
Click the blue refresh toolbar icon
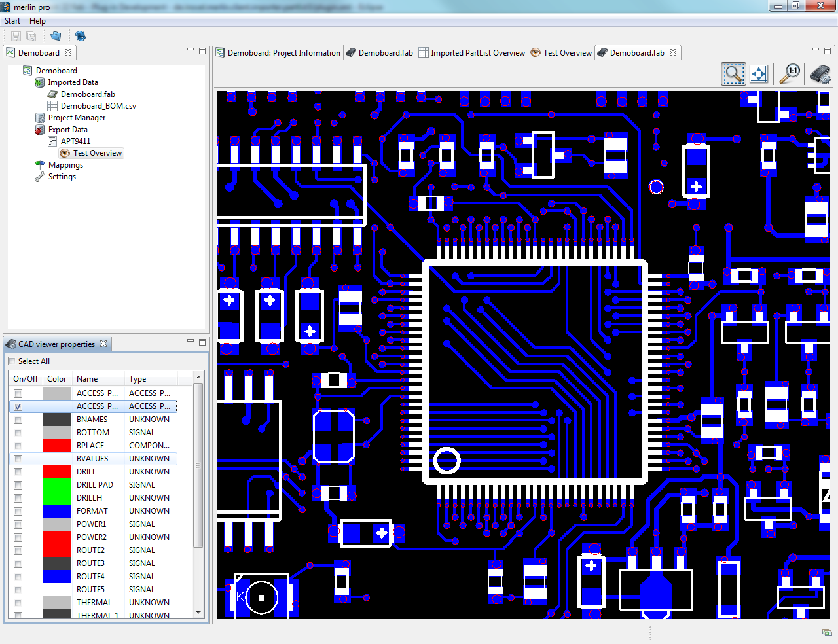[x=80, y=36]
